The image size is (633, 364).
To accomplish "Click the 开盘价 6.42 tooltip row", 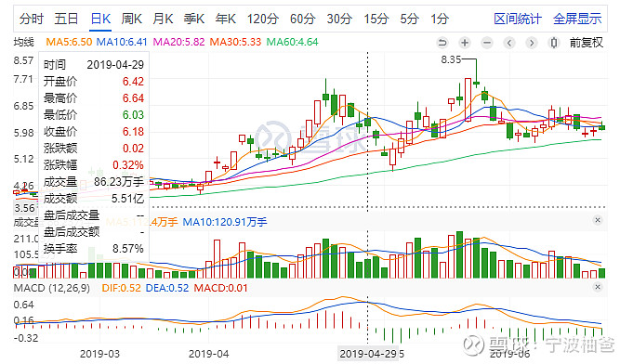I will coord(94,82).
